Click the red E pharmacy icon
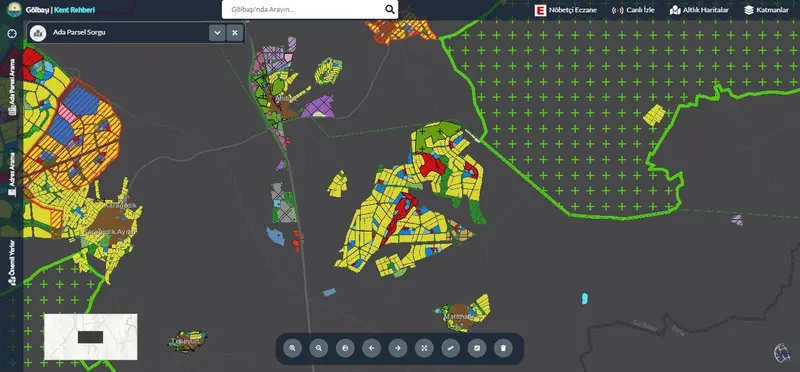Image resolution: width=800 pixels, height=372 pixels. (x=540, y=10)
